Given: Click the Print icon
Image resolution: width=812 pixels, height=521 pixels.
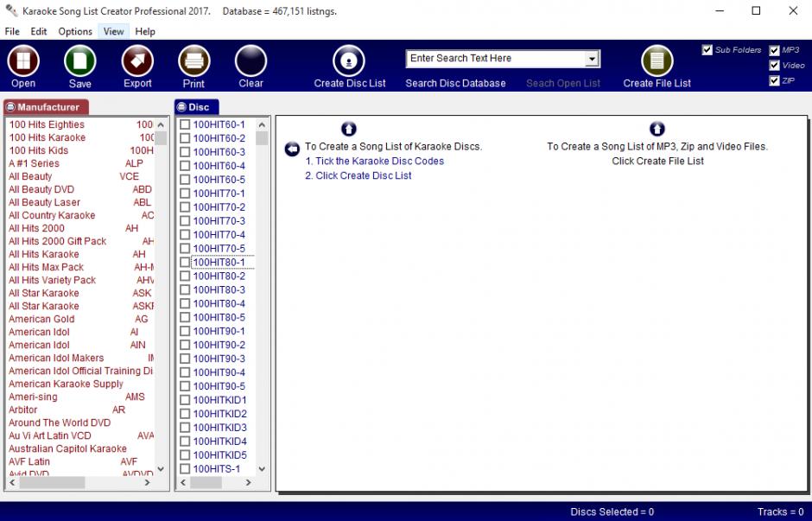Looking at the screenshot, I should click(x=193, y=60).
